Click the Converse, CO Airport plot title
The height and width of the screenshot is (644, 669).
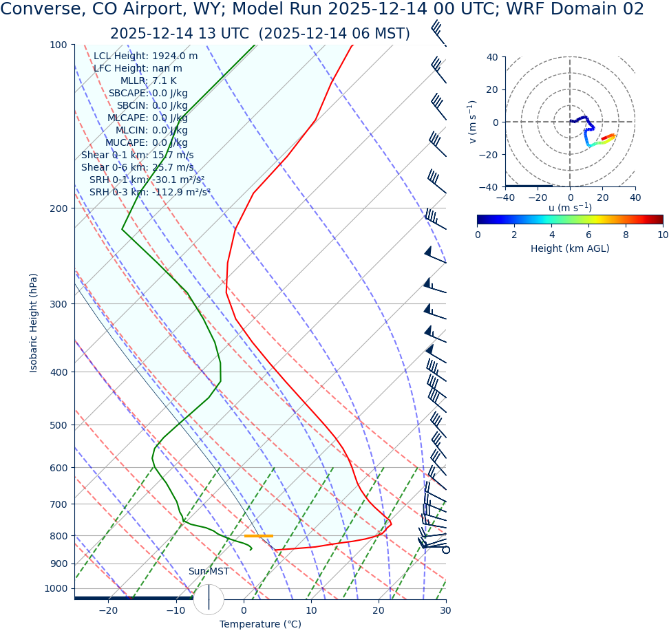[322, 10]
